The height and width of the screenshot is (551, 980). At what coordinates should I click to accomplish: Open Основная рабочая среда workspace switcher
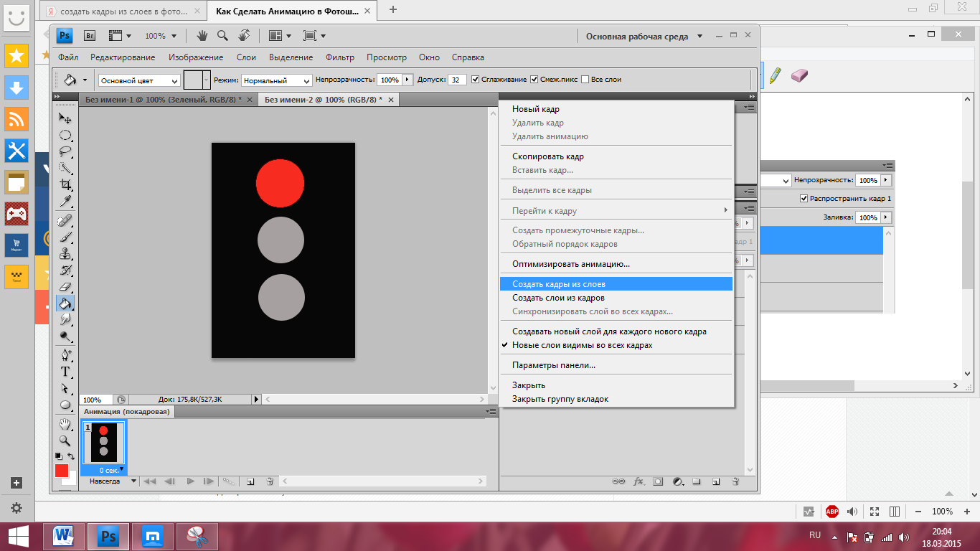click(644, 36)
